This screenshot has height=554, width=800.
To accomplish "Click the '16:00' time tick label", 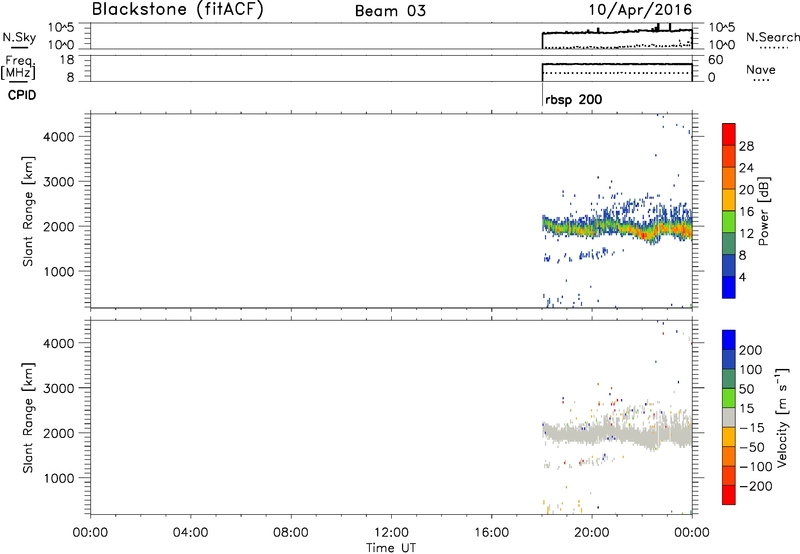I will [x=491, y=533].
